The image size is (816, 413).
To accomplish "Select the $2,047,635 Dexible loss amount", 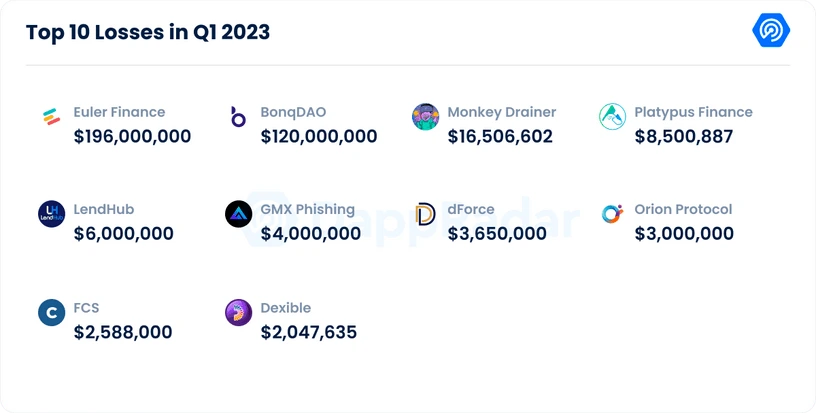I will point(309,332).
